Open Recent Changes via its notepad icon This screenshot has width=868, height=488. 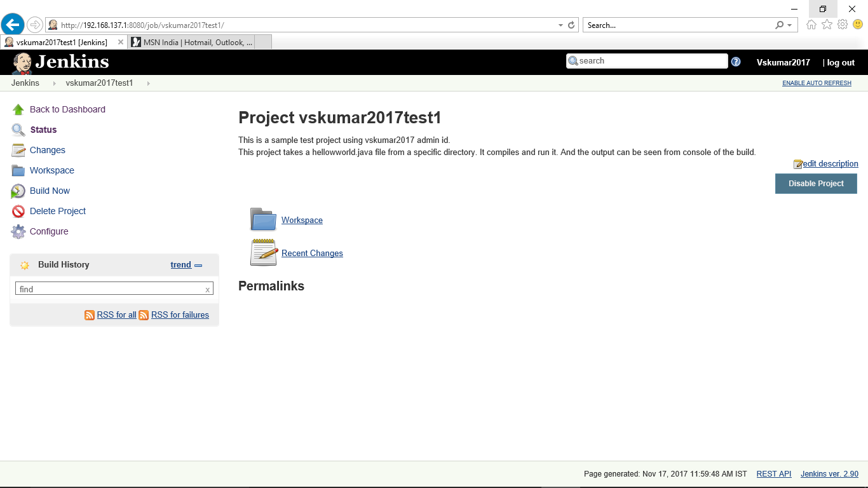(263, 252)
